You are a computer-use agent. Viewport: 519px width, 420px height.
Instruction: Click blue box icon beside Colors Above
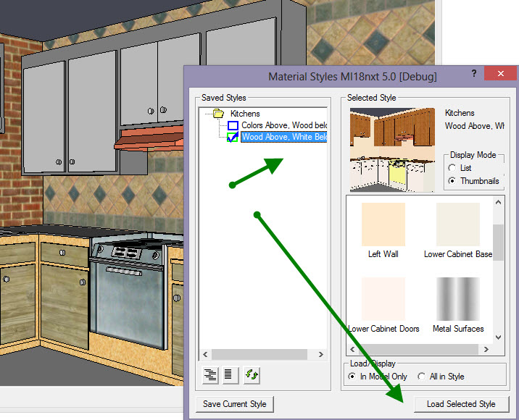pos(233,126)
